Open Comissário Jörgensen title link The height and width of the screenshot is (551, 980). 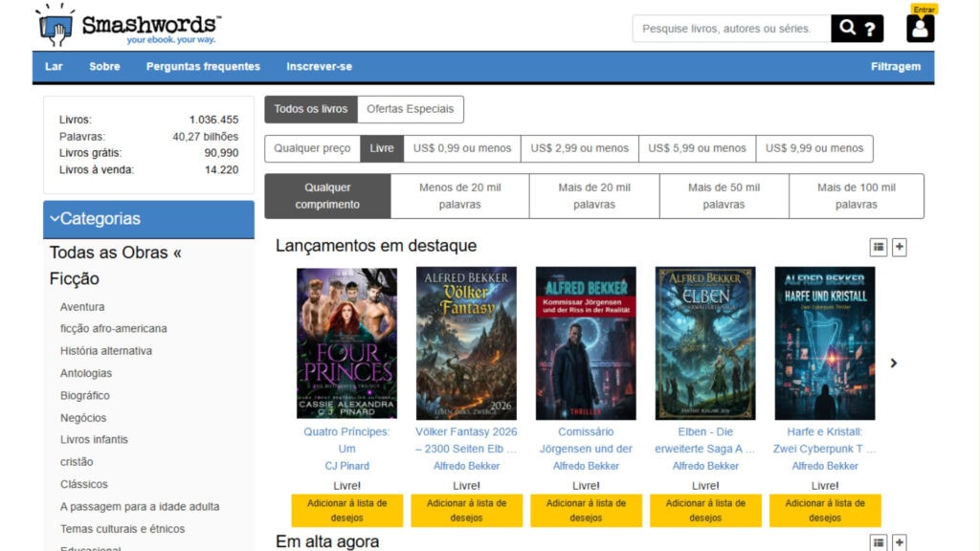[x=586, y=440]
